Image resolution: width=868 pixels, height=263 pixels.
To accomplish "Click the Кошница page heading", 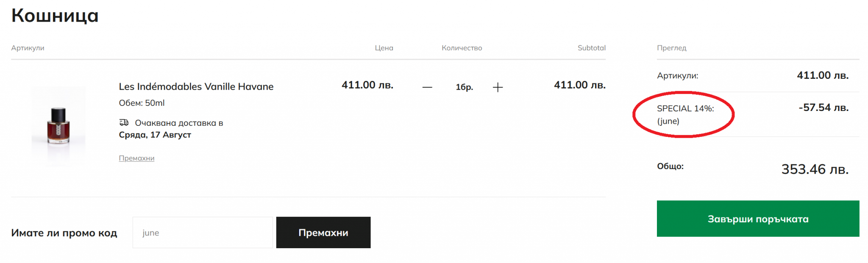I will click(55, 16).
